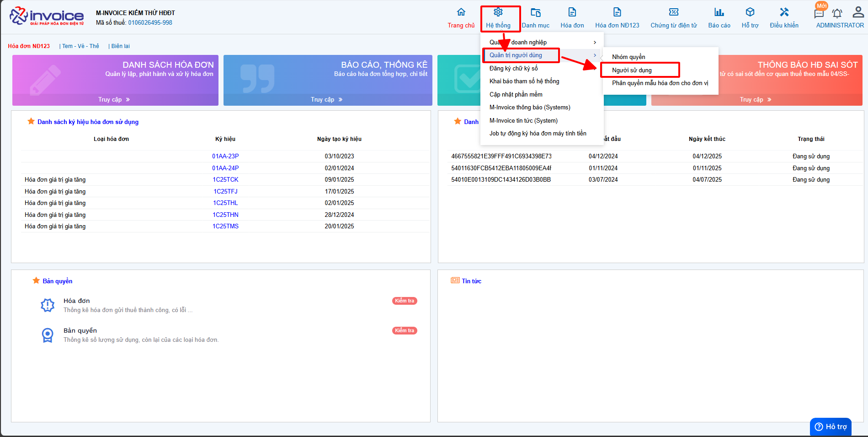Open invoice symbol 01AA-23P
This screenshot has height=437, width=868.
point(225,156)
